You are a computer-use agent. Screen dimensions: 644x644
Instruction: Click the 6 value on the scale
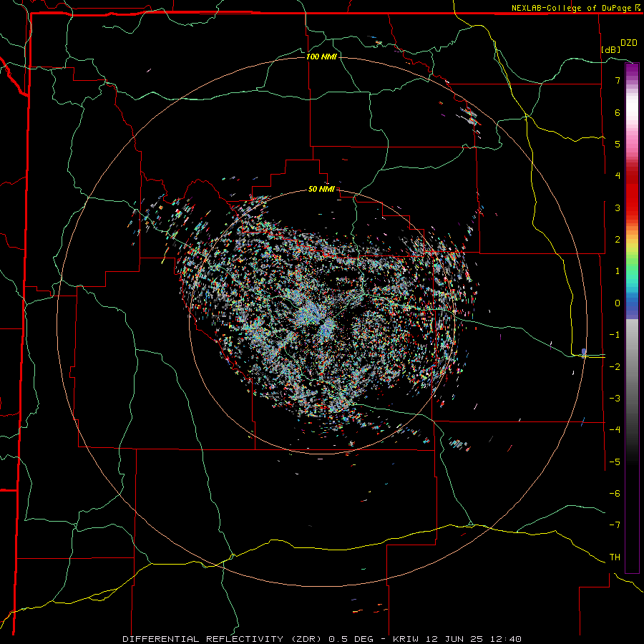click(x=618, y=112)
